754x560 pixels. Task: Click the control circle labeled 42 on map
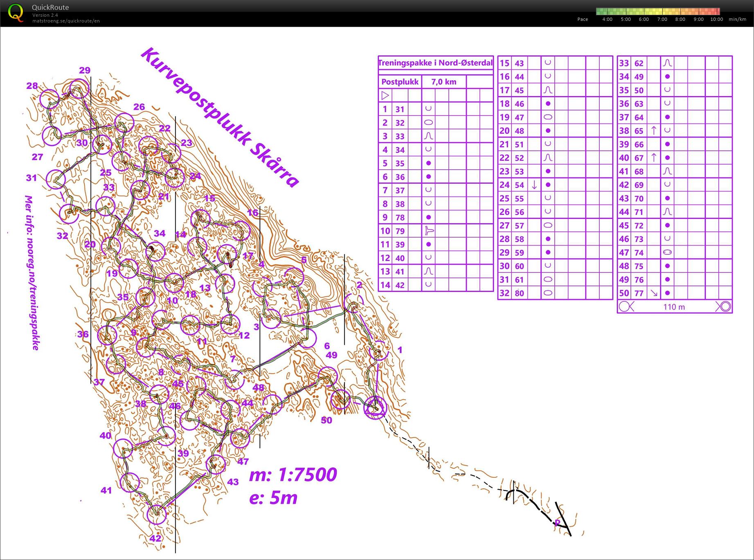pyautogui.click(x=157, y=514)
